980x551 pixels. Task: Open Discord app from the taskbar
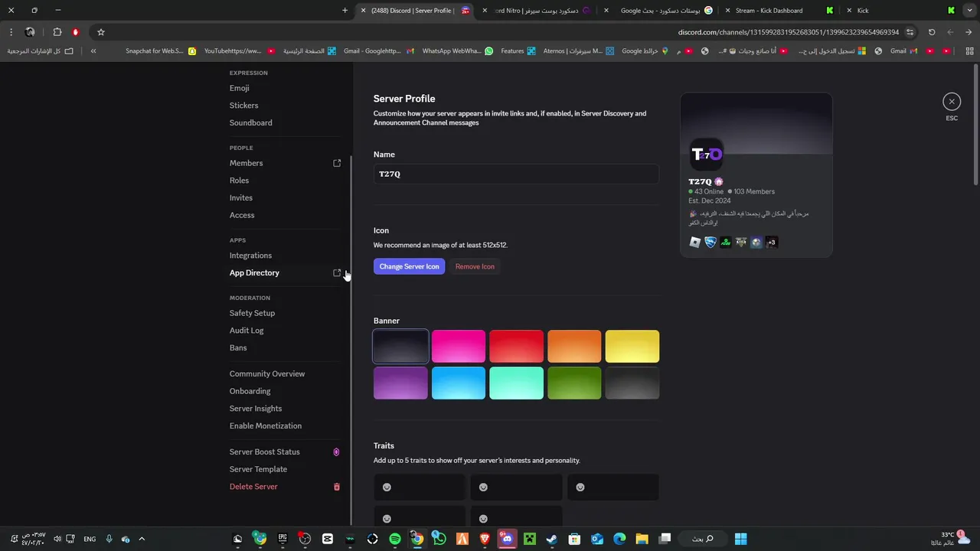tap(507, 539)
